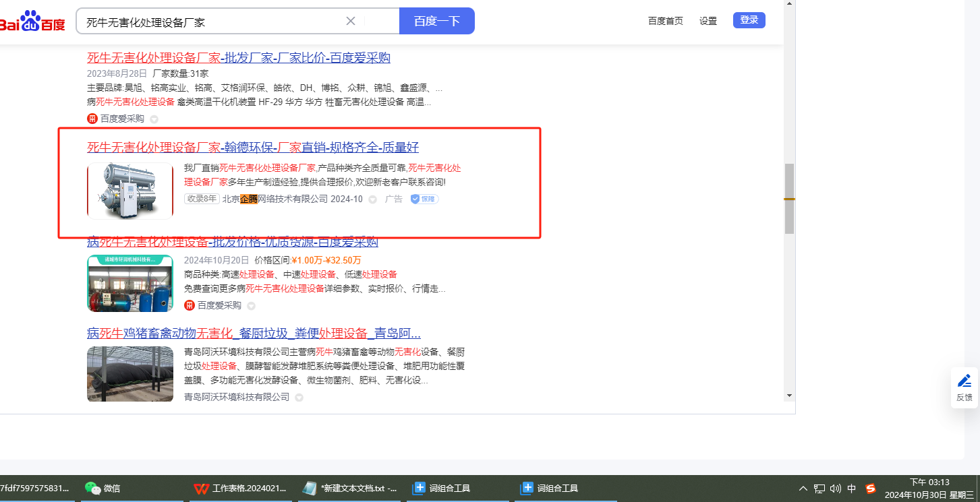Click the 反馈 feedback pencil icon
Image resolution: width=980 pixels, height=502 pixels.
(x=964, y=381)
